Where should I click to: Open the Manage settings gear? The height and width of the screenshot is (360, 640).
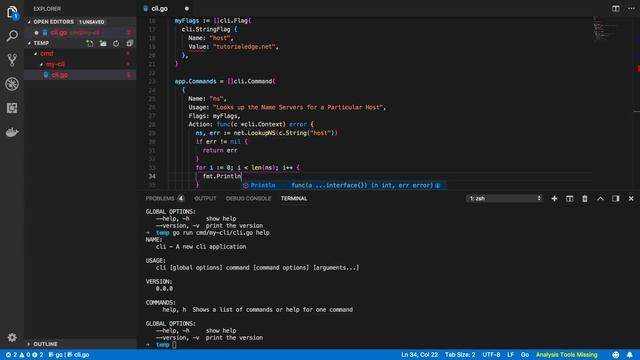(x=12, y=337)
